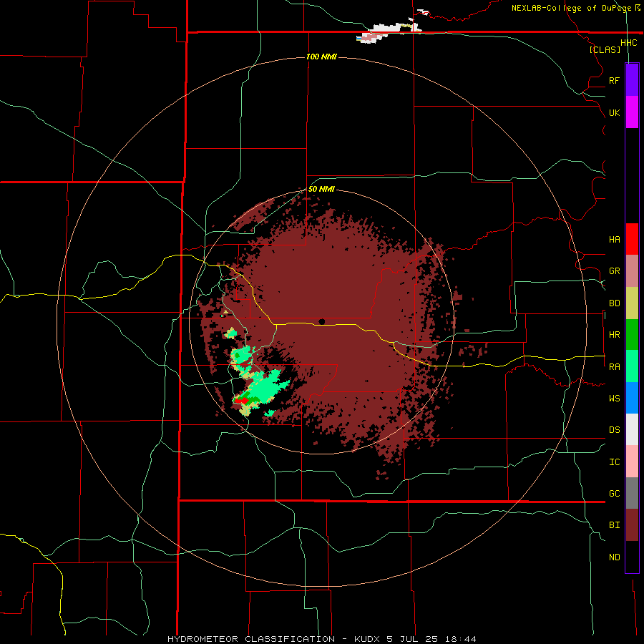Select the BD yellow legend swatch
The image size is (644, 644).
[x=632, y=303]
